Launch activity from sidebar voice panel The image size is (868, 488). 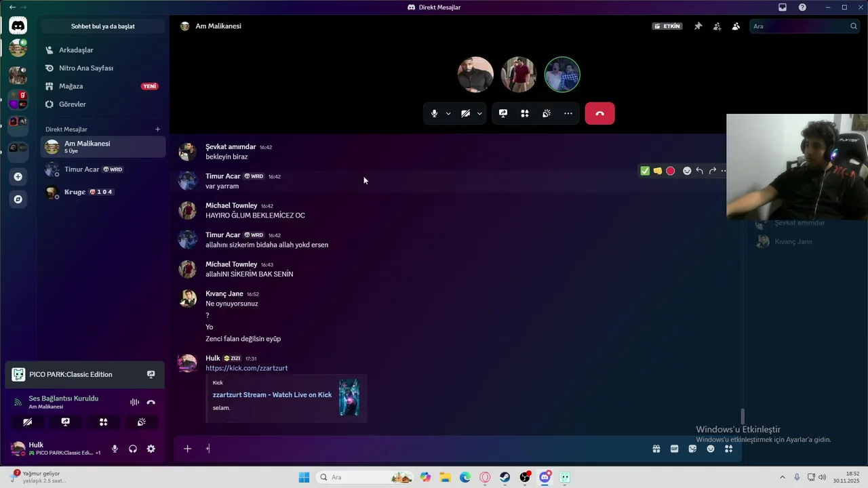pyautogui.click(x=103, y=422)
